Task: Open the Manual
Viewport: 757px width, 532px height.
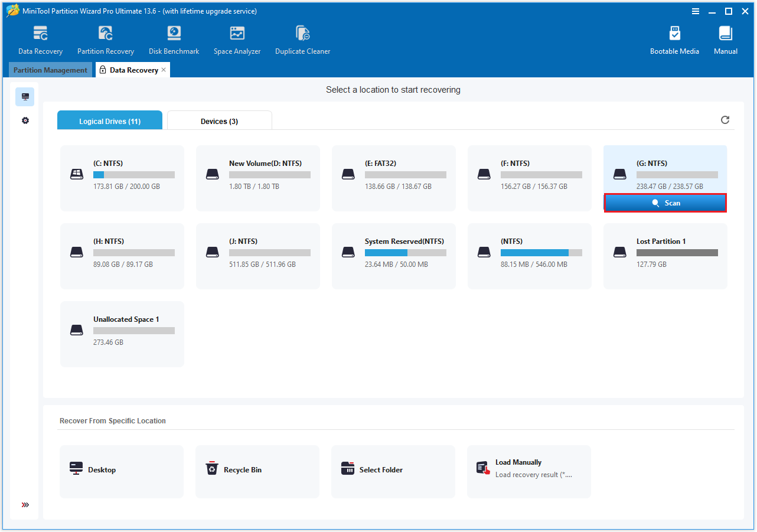Action: click(x=725, y=39)
